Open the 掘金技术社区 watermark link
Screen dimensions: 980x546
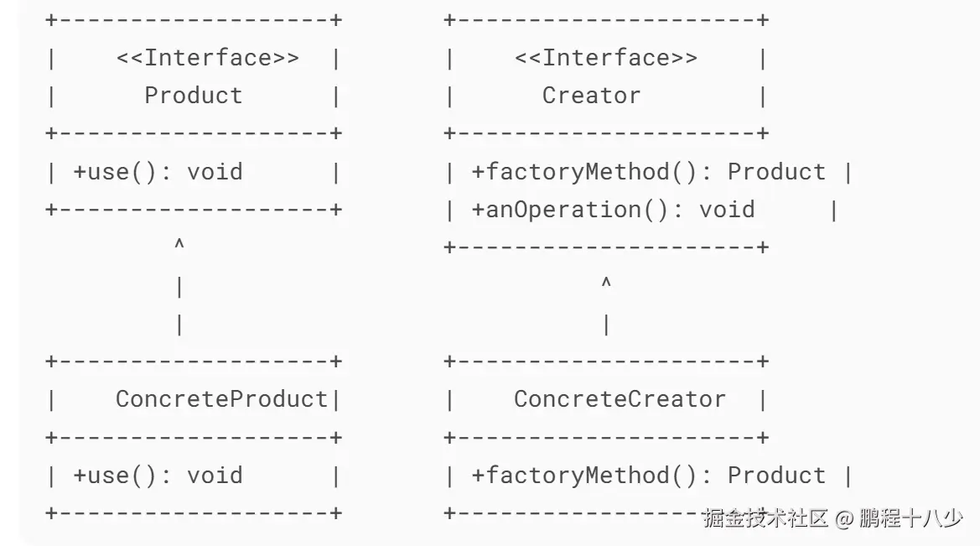coord(765,518)
